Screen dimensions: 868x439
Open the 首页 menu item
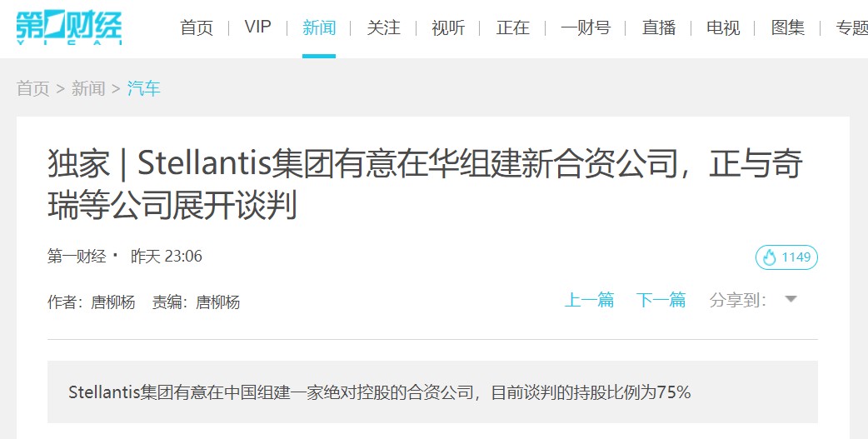point(197,27)
